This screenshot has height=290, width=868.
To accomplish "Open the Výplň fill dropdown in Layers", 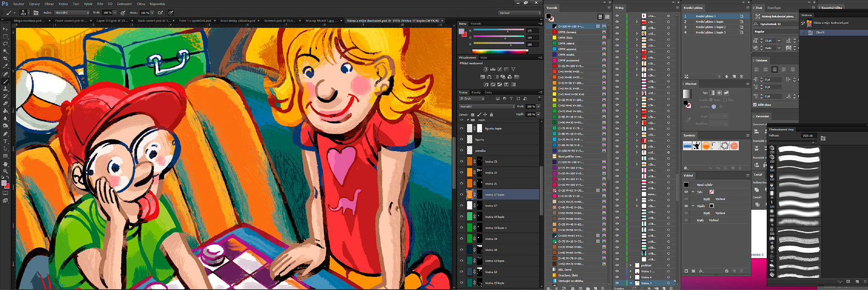I will pos(538,114).
